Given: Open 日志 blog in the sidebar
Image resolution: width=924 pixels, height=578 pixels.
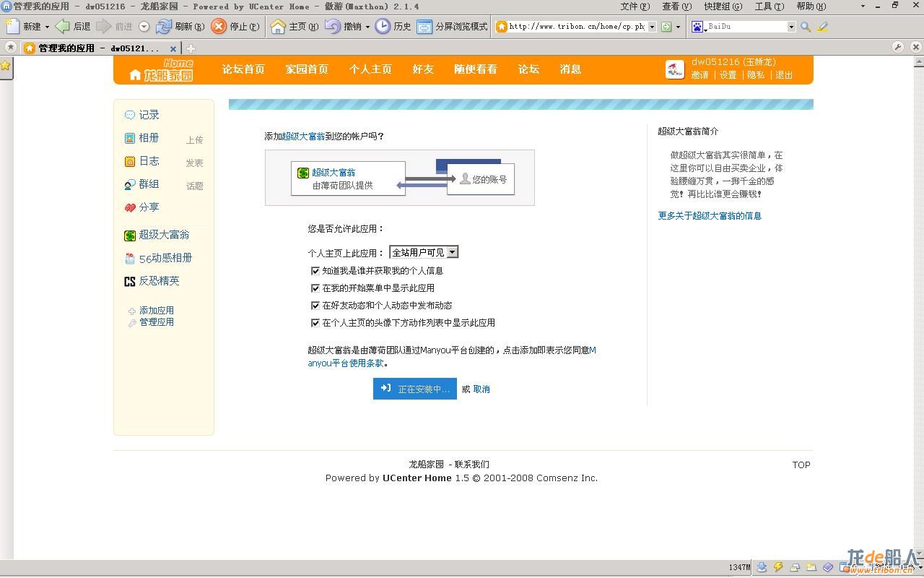Looking at the screenshot, I should [x=149, y=161].
